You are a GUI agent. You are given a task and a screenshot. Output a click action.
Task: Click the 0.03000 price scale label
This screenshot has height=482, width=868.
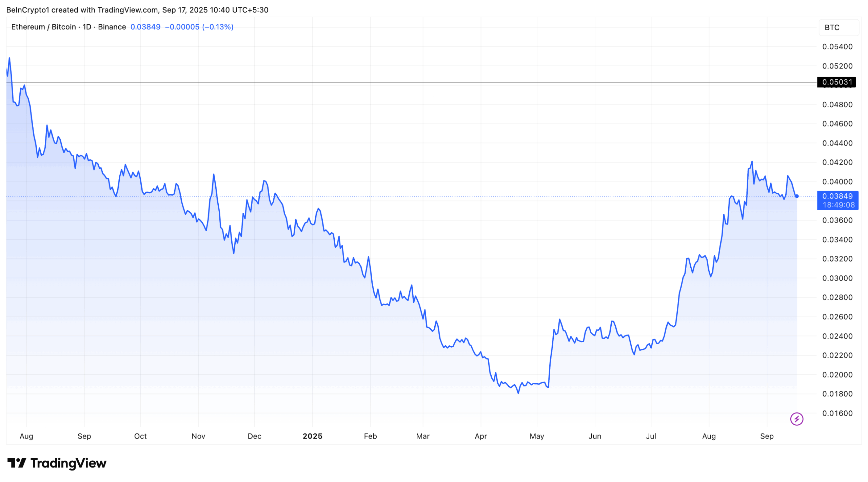tap(837, 278)
